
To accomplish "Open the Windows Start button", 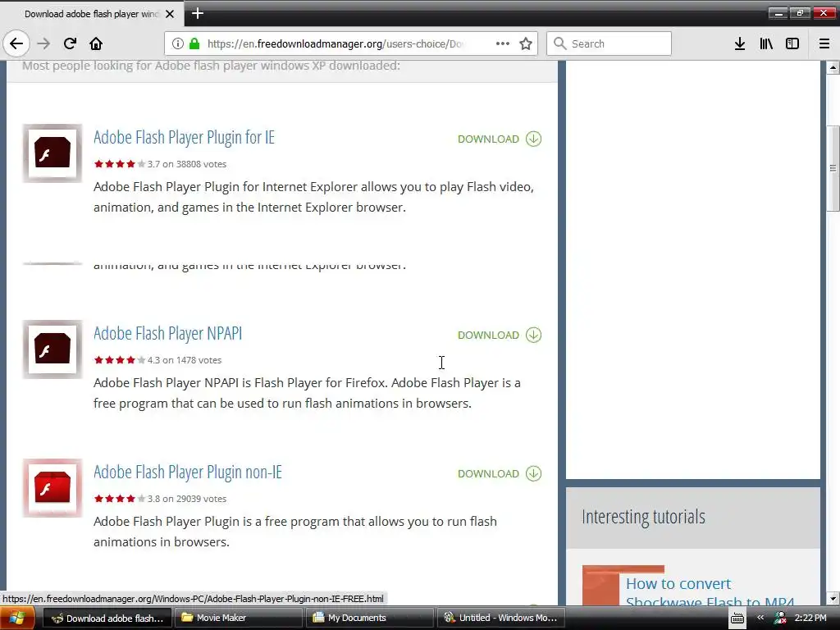I will coord(17,619).
